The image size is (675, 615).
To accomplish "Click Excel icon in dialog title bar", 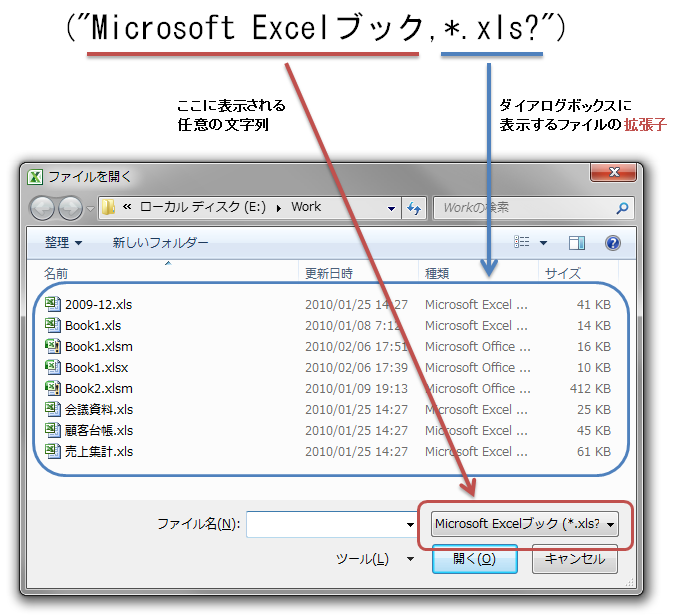I will click(34, 177).
